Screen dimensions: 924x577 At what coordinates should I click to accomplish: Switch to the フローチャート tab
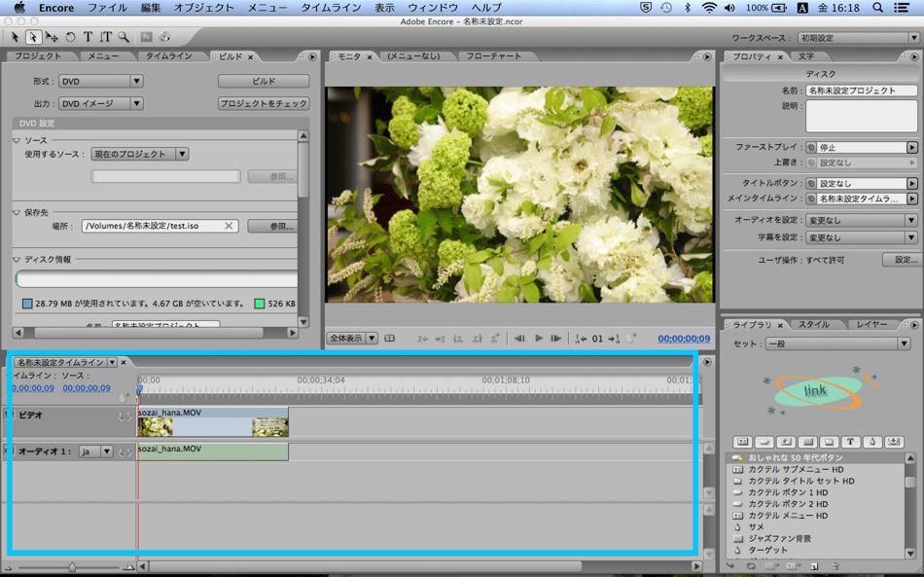[493, 56]
